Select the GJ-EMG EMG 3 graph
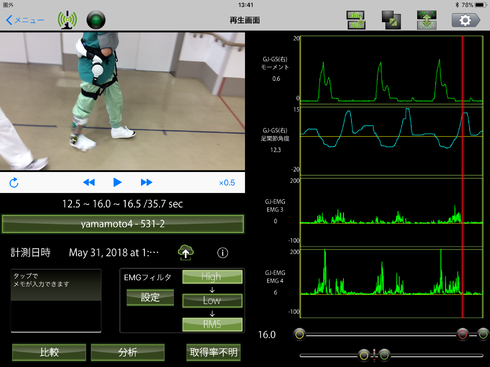This screenshot has height=367, width=490. point(391,212)
